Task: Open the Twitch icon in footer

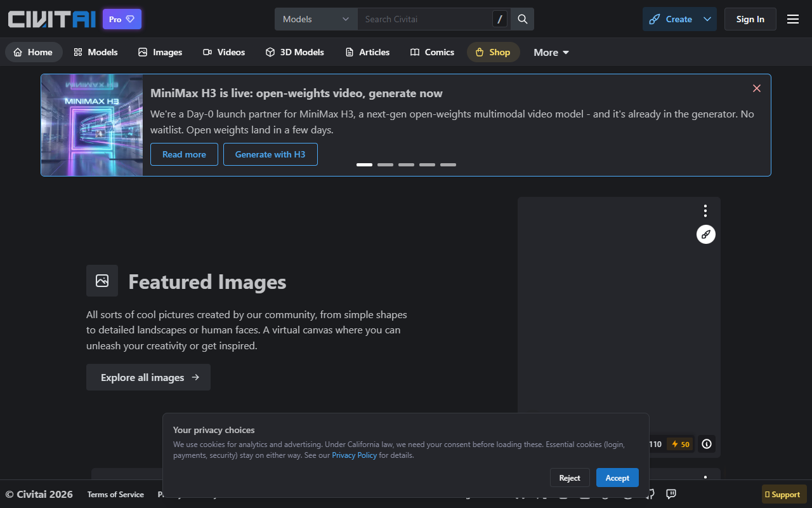Action: tap(671, 494)
